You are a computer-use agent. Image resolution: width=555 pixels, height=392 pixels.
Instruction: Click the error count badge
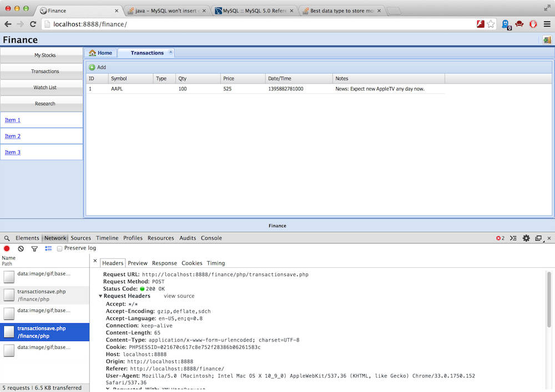500,238
